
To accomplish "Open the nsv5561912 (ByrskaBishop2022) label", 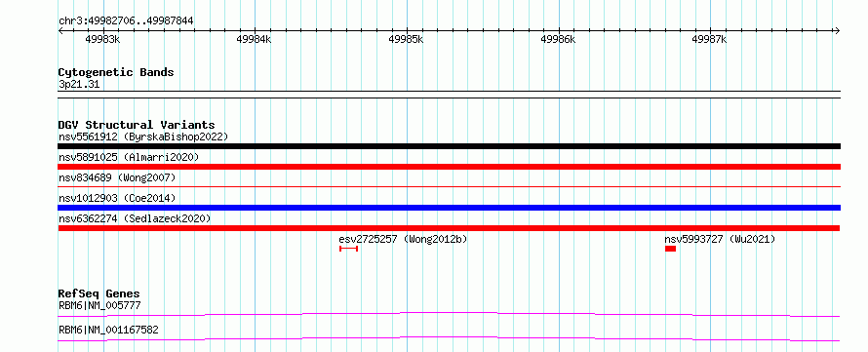I will pos(143,137).
